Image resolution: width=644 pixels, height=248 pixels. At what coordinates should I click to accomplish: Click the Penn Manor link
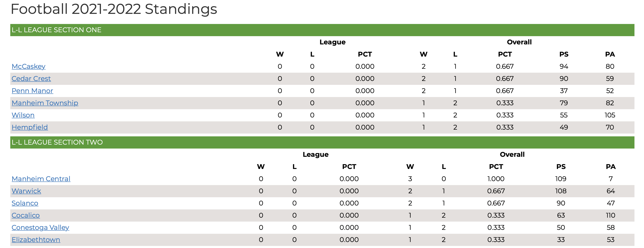click(x=33, y=91)
